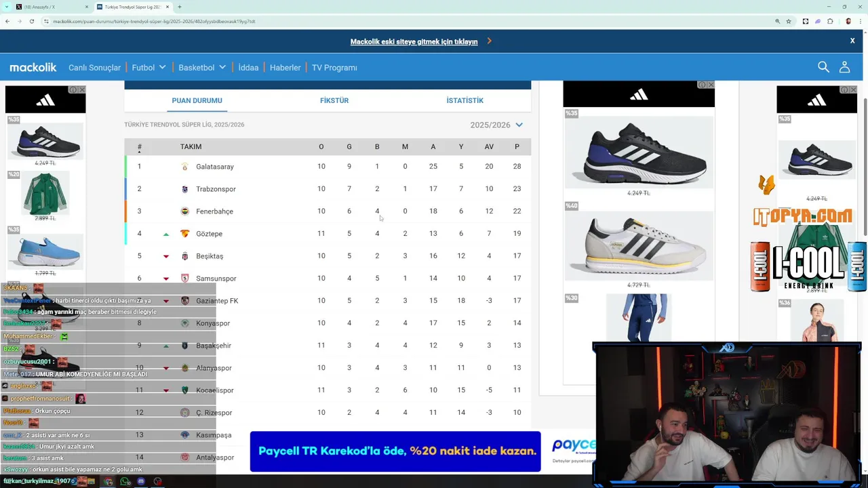Click the Chrome icon in the taskbar
The image size is (868, 488).
[x=108, y=482]
